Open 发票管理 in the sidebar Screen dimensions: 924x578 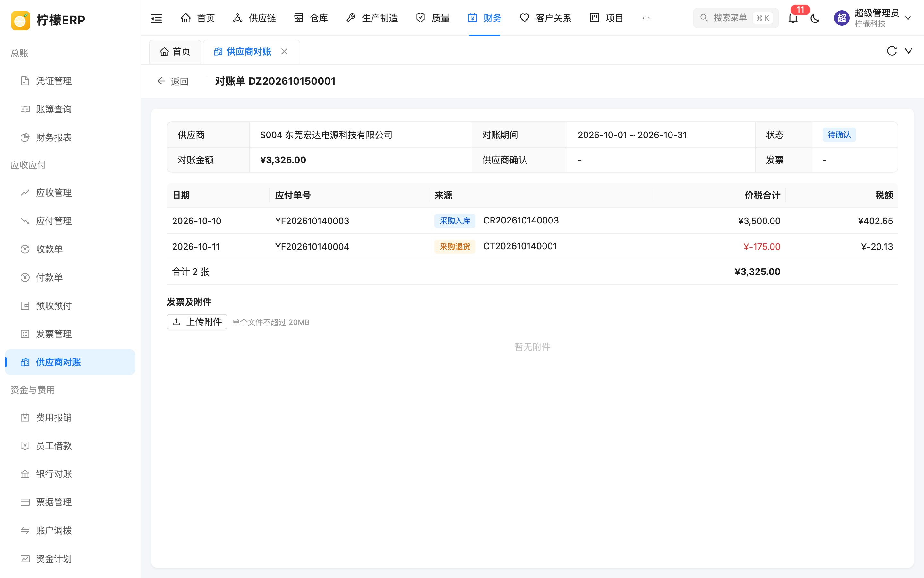point(70,334)
